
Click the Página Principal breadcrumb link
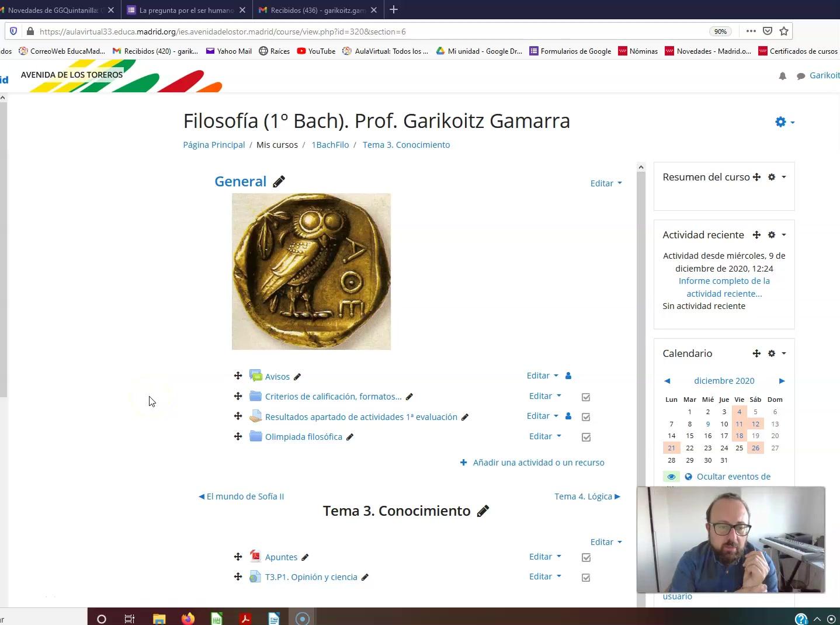pos(214,145)
